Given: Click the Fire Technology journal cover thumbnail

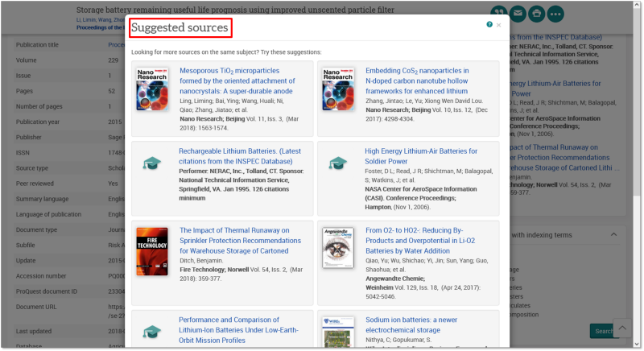Looking at the screenshot, I should coord(151,247).
